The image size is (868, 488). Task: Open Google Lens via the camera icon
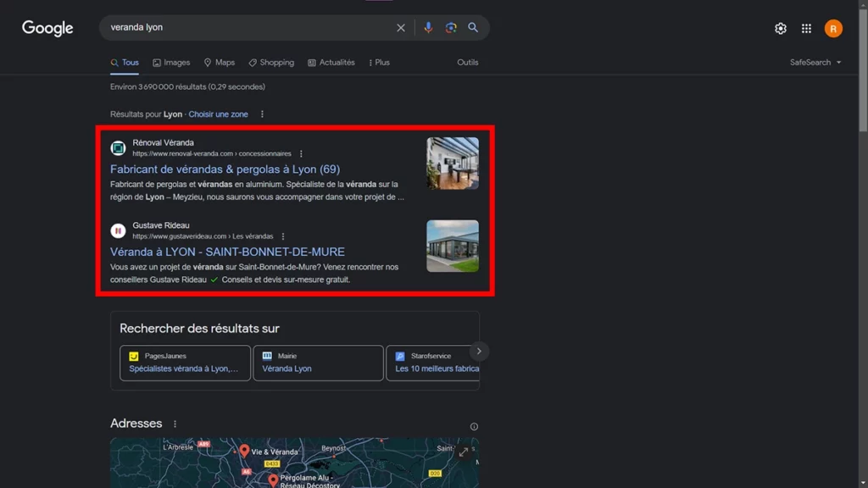click(x=450, y=27)
